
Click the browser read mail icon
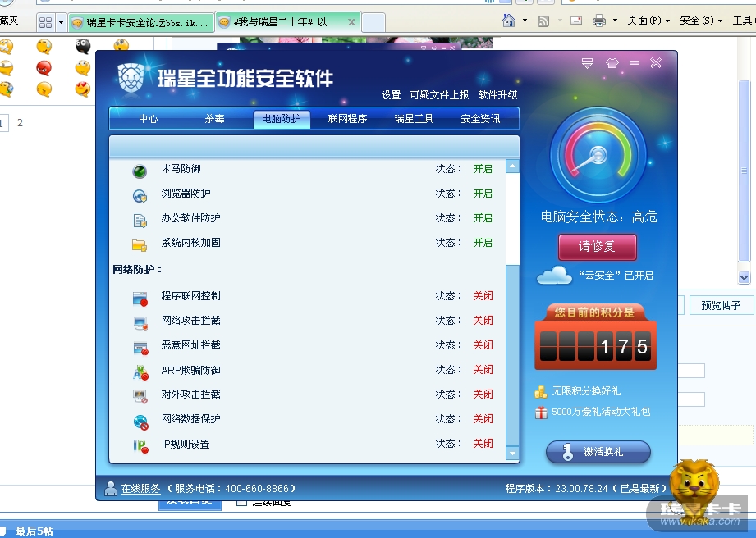[576, 21]
